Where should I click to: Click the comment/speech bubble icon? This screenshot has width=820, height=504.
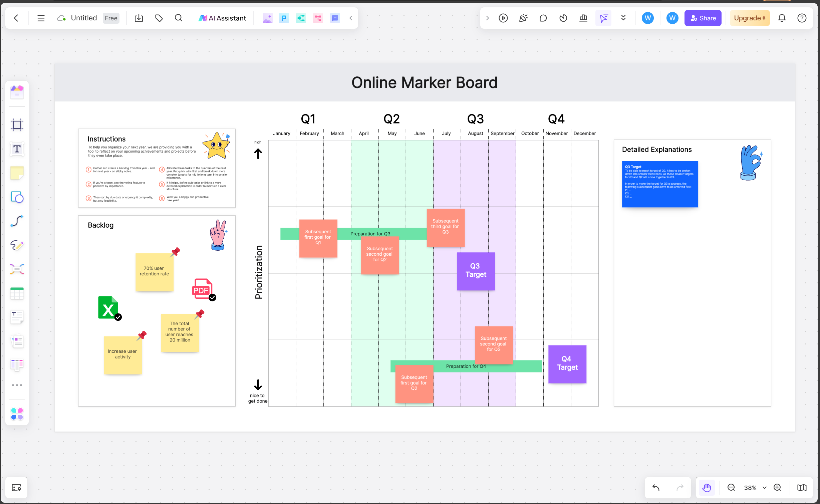543,18
